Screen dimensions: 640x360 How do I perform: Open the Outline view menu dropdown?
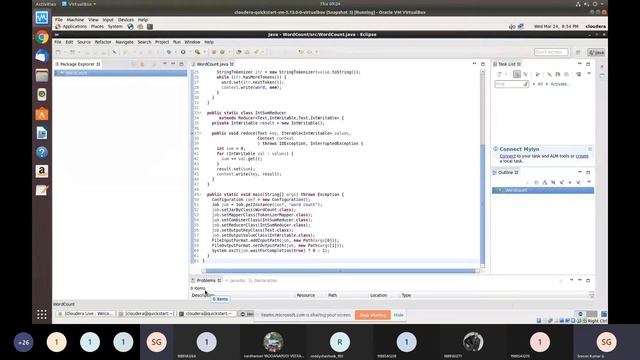click(x=589, y=182)
